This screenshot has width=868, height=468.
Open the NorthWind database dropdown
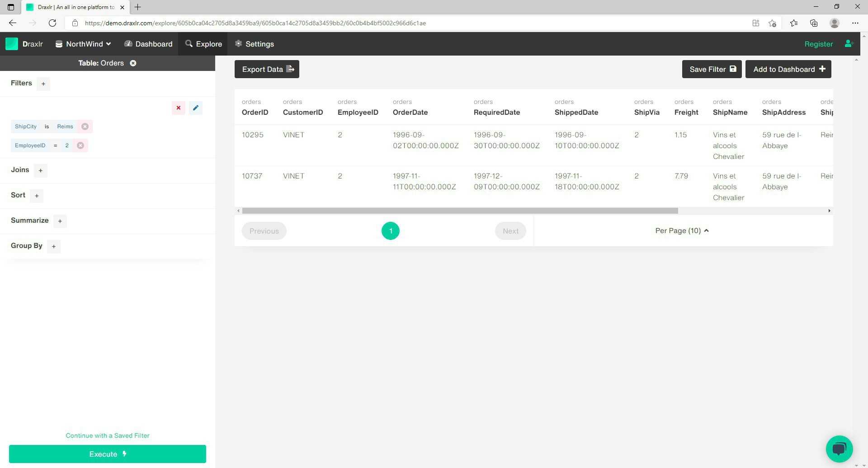(83, 44)
